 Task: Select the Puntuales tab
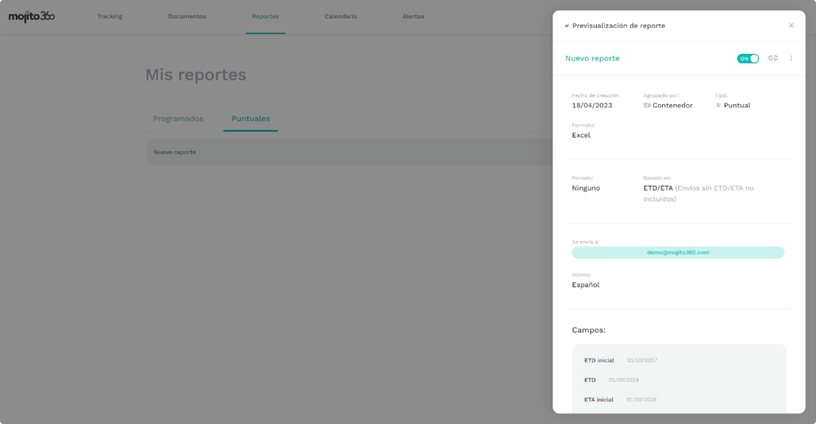250,119
